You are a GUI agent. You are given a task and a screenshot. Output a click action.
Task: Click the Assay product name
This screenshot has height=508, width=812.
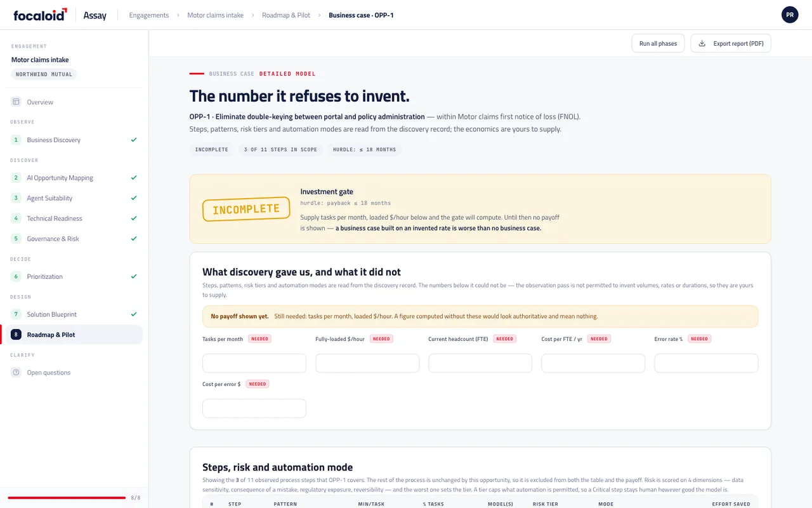tap(95, 15)
